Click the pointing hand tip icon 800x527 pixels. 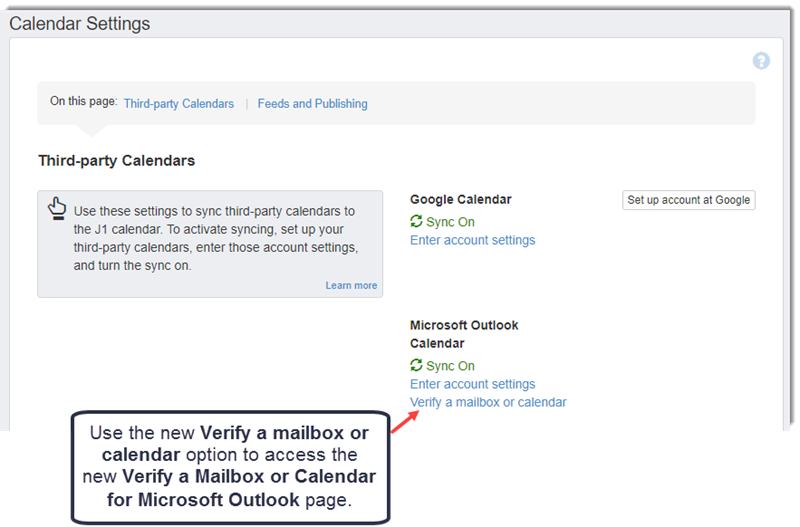pos(57,208)
